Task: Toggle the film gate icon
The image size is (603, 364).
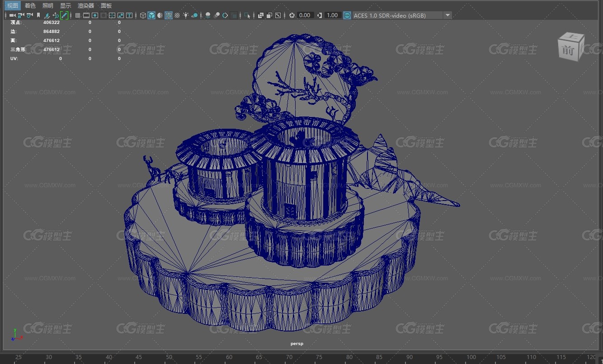Action: [x=86, y=15]
